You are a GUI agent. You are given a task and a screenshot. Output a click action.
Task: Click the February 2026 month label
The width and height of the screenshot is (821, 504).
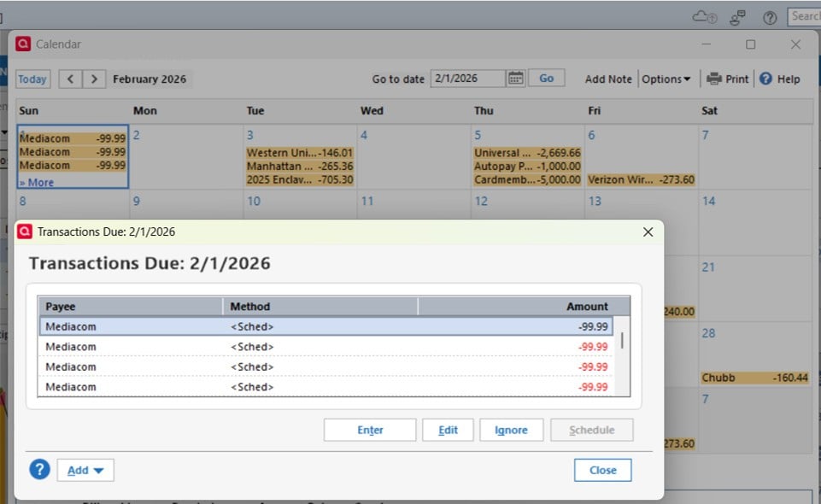coord(150,79)
